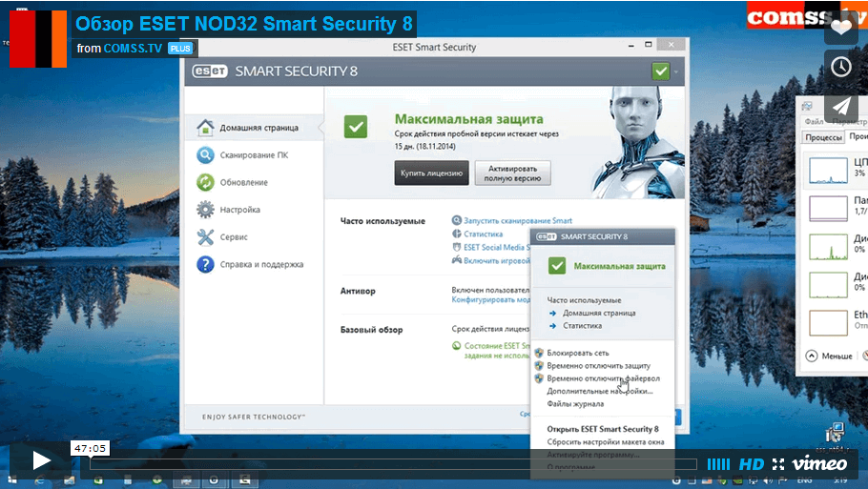Click the 'Максимальная защита' heading text
The height and width of the screenshot is (489, 868).
click(x=469, y=119)
